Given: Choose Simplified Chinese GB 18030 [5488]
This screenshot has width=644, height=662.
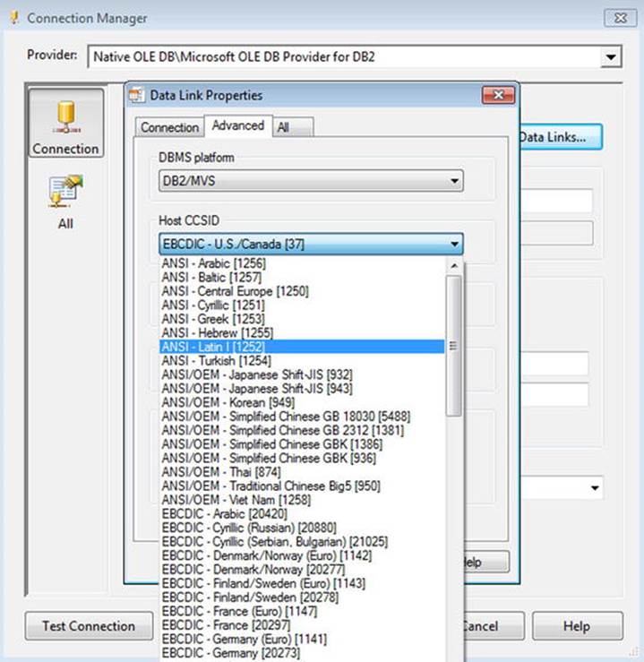Looking at the screenshot, I should point(302,417).
